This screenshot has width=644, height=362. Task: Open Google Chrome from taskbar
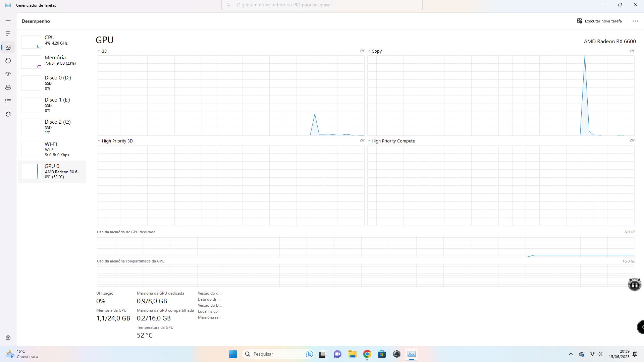367,354
